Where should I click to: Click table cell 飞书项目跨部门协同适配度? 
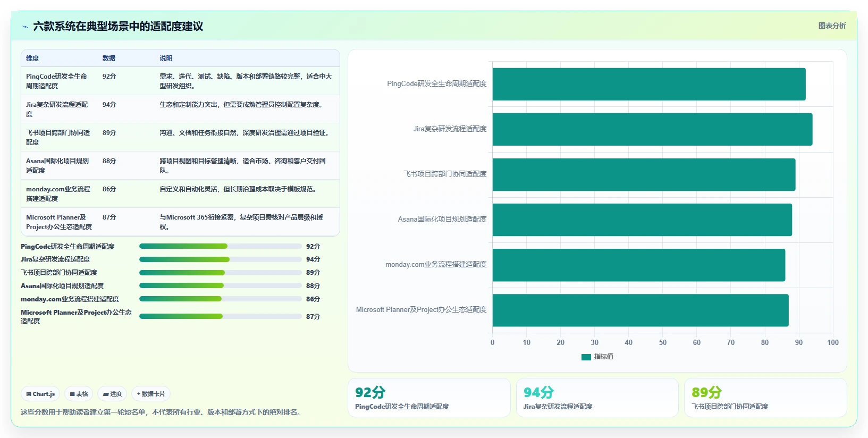coord(58,138)
